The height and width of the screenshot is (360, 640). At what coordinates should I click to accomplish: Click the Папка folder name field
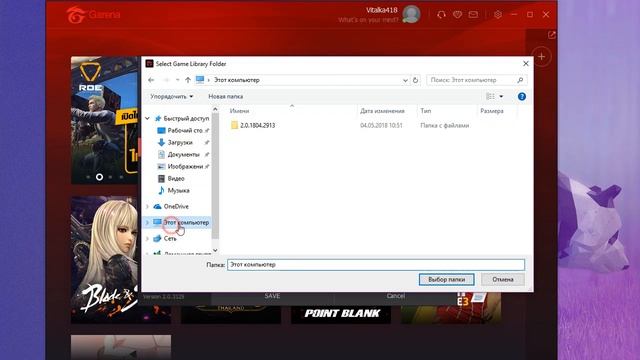coord(376,265)
